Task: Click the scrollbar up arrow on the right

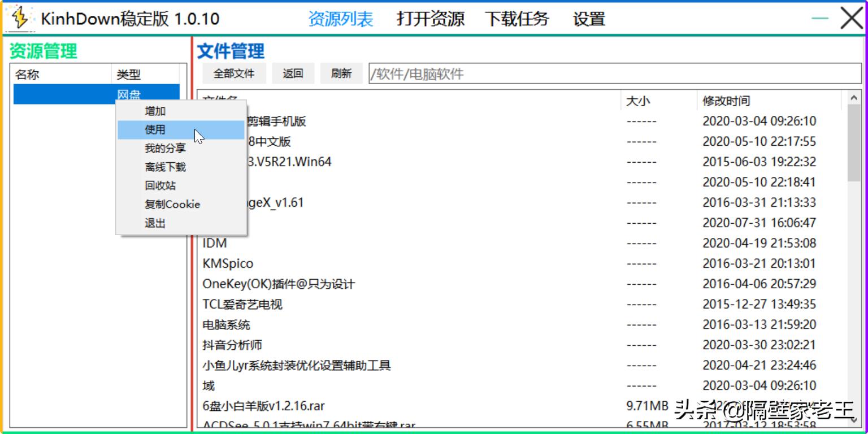Action: (854, 97)
